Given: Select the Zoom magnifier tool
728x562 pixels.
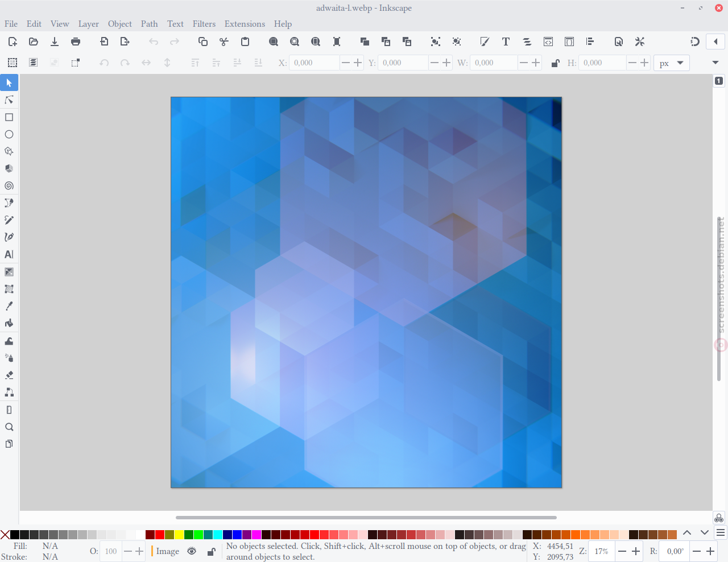Looking at the screenshot, I should click(x=9, y=427).
